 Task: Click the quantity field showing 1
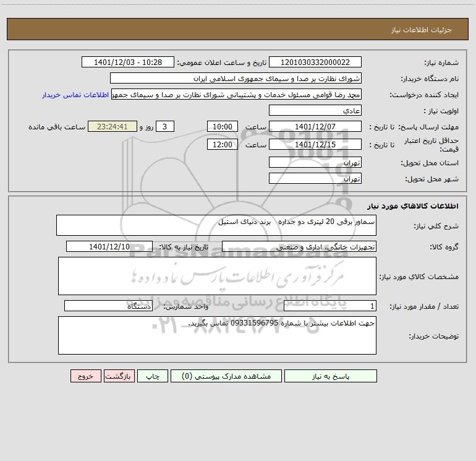[x=330, y=306]
